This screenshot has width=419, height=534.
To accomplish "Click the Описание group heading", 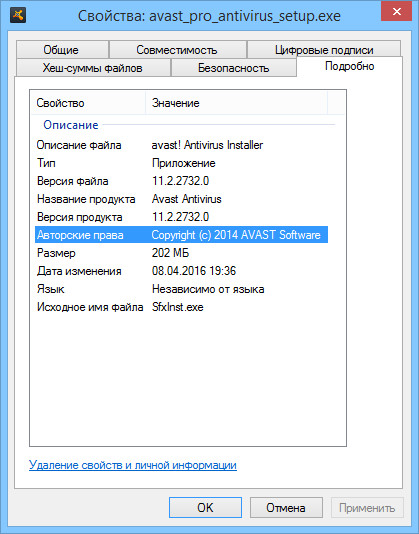I will [71, 125].
